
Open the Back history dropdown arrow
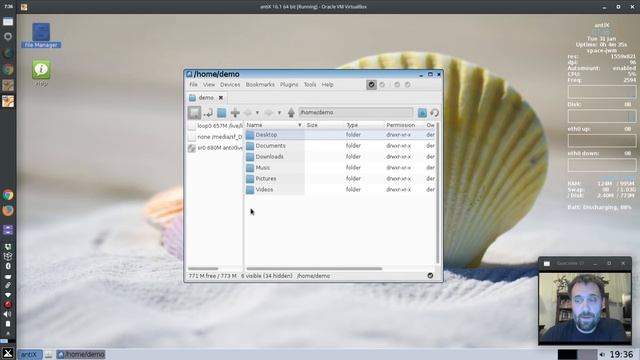tap(257, 113)
